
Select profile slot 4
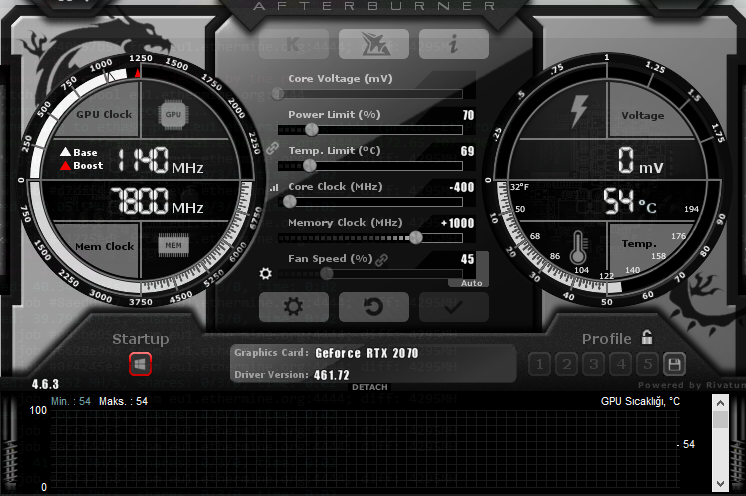click(621, 365)
